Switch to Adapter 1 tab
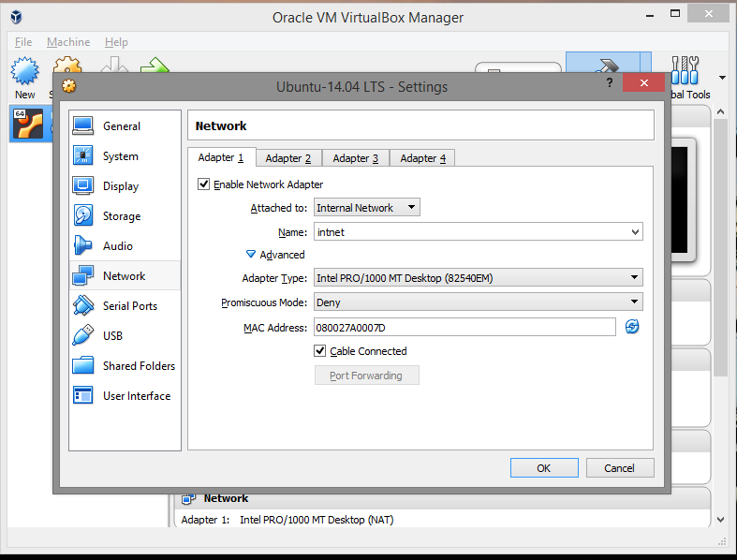 click(221, 157)
